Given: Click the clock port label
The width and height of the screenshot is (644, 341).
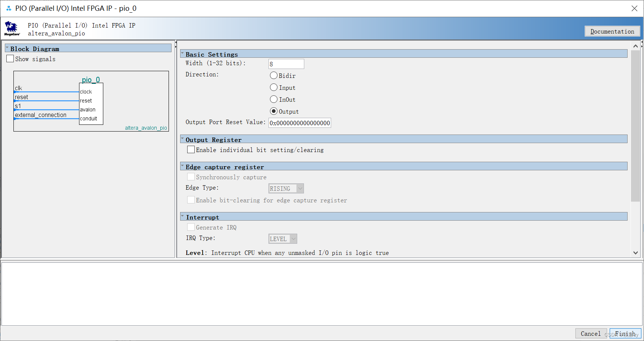Looking at the screenshot, I should coord(86,92).
